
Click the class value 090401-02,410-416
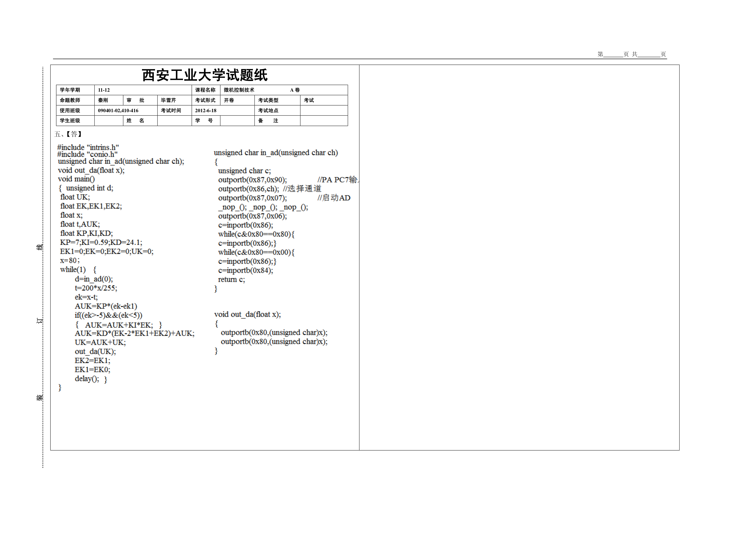(x=118, y=111)
